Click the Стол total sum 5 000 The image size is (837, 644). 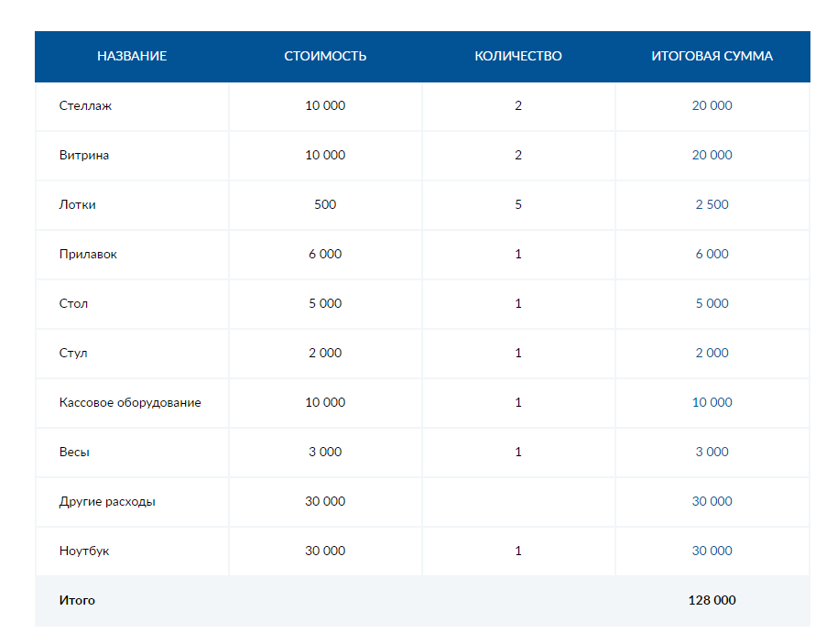712,303
